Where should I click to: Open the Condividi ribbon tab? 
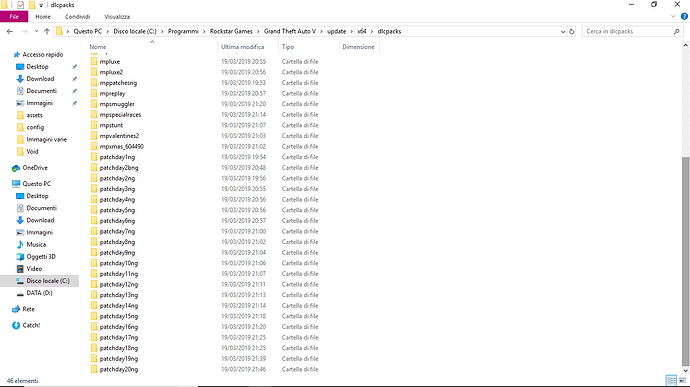(77, 17)
